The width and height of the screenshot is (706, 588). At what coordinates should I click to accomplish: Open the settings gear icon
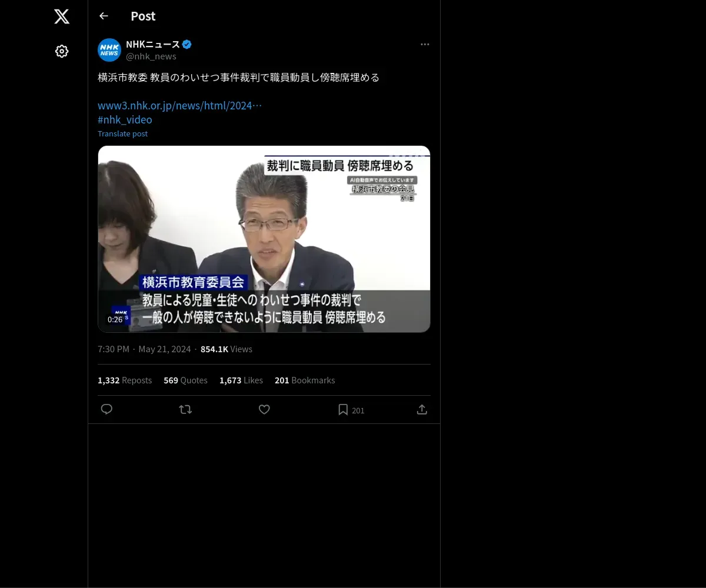pos(62,51)
